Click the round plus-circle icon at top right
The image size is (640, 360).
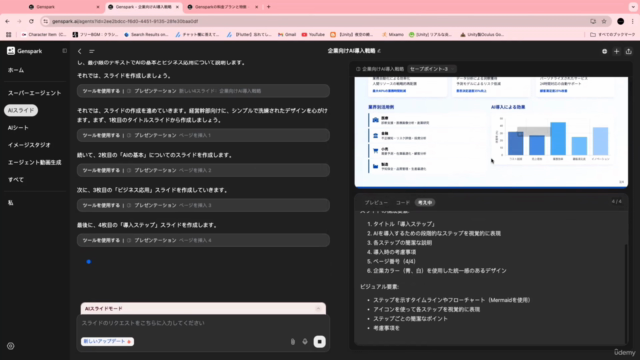coord(604,51)
